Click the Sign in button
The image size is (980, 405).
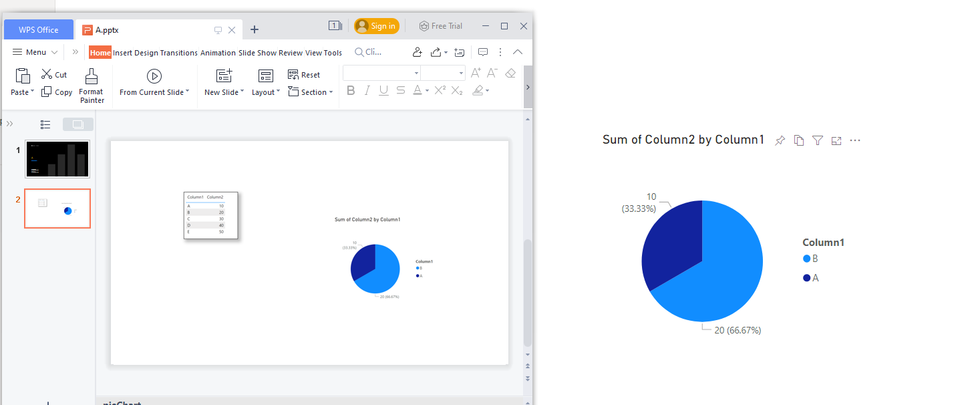click(377, 26)
